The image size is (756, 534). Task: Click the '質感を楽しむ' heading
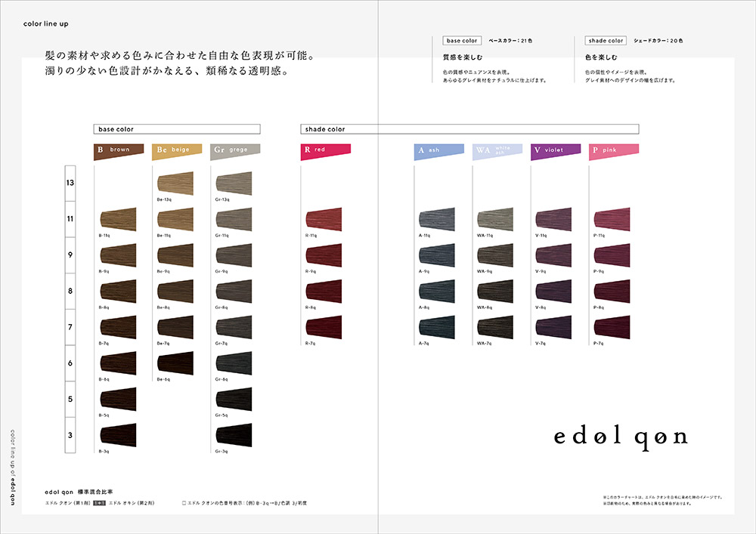(463, 57)
